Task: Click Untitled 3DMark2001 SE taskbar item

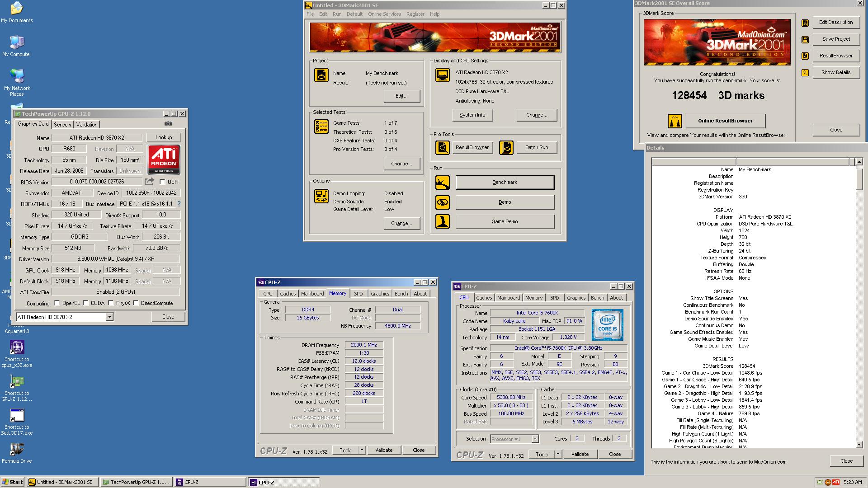Action: [62, 482]
